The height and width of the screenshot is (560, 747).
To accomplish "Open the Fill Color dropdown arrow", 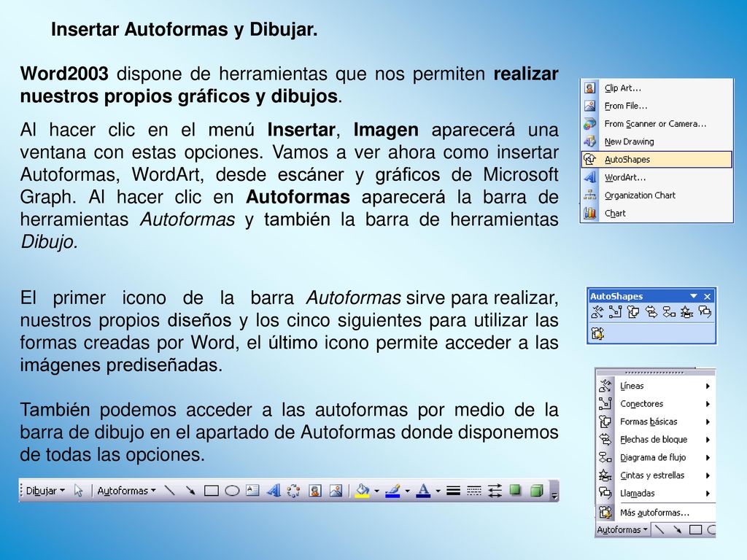I will 376,491.
